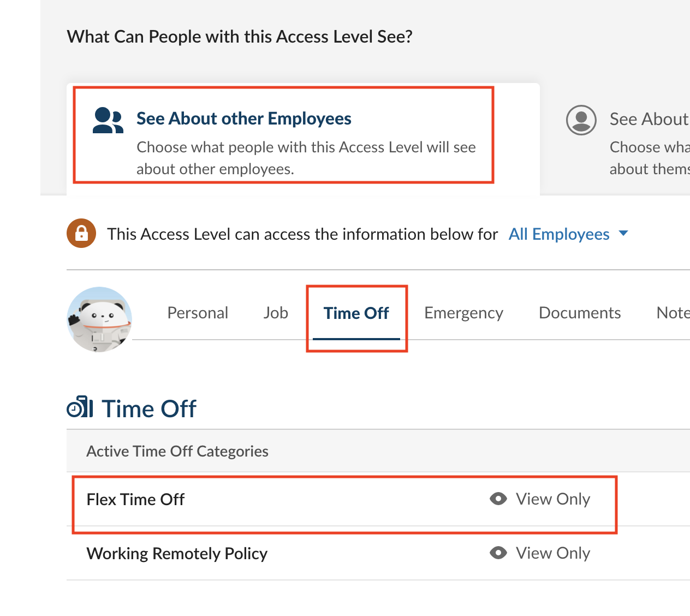Switch to the Personal tab
Screen dimensions: 690x616
click(198, 313)
